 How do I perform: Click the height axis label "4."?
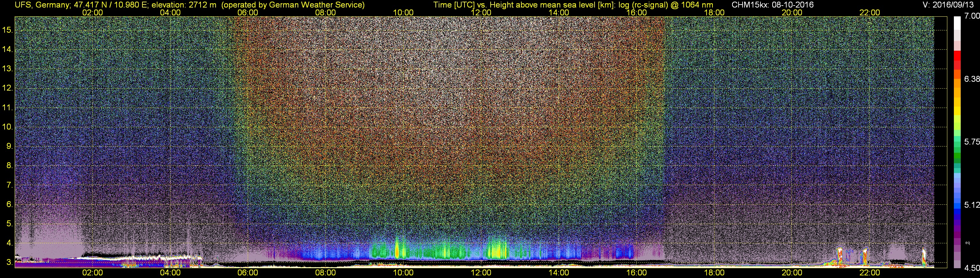(x=9, y=243)
